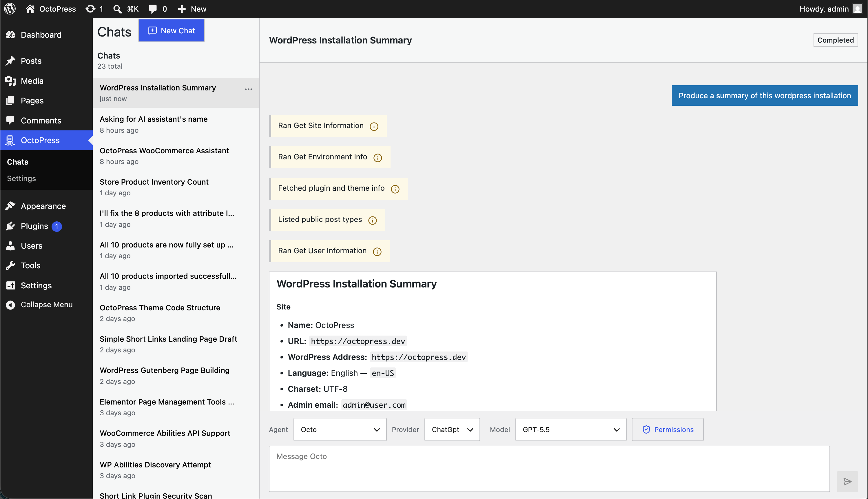Open the Provider dropdown set to ChatGpt
This screenshot has height=499, width=868.
pos(452,429)
